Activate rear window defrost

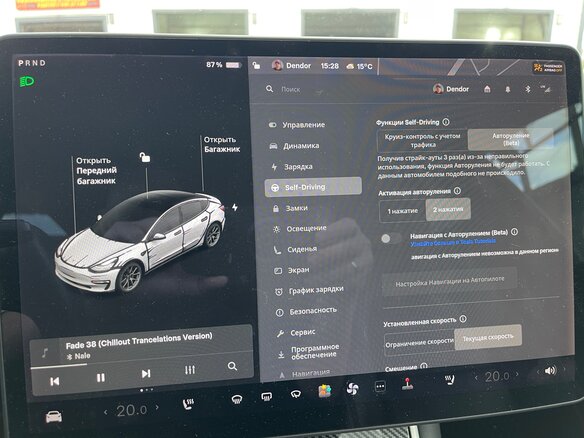coord(267,397)
